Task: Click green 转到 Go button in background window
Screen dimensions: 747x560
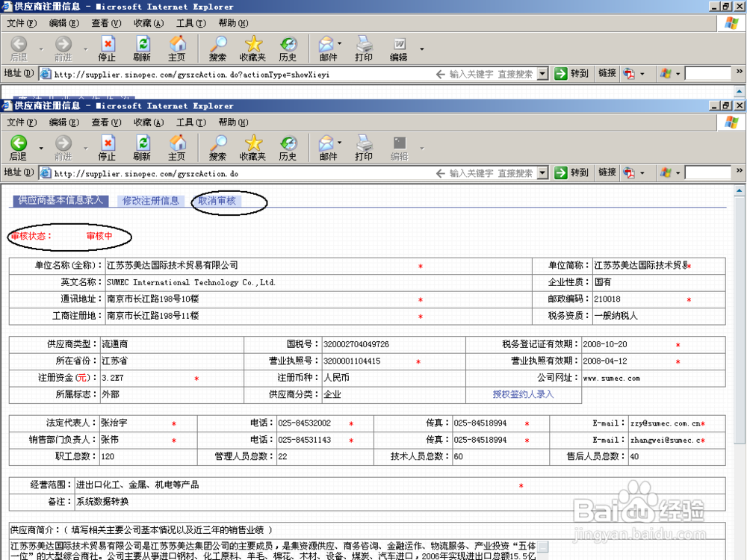Action: pos(571,74)
